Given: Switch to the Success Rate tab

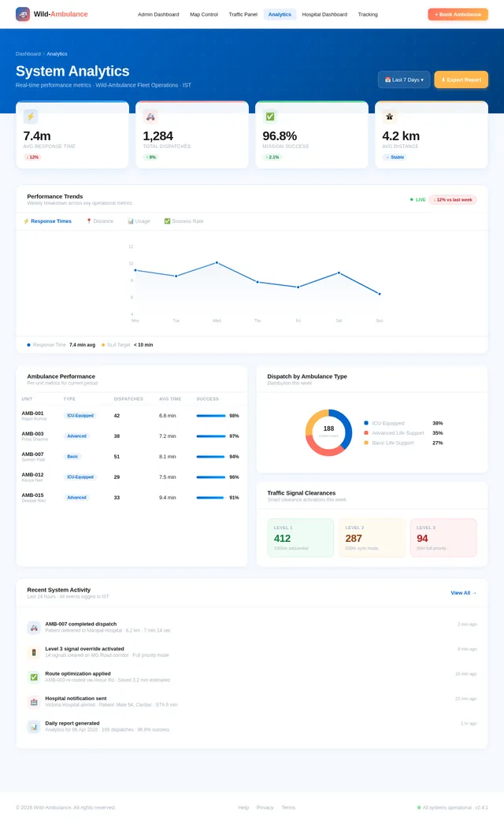Looking at the screenshot, I should coord(183,221).
